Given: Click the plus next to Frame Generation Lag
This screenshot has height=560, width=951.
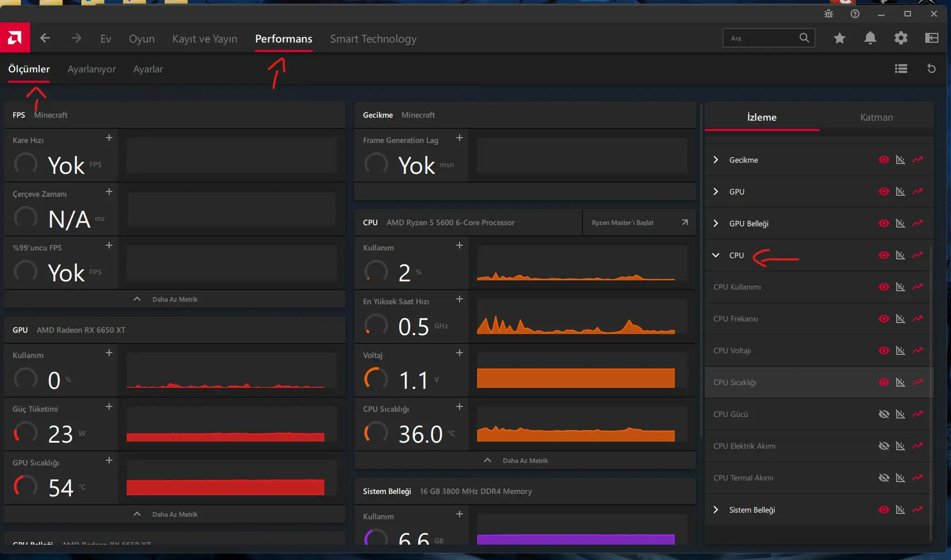Looking at the screenshot, I should pyautogui.click(x=460, y=138).
